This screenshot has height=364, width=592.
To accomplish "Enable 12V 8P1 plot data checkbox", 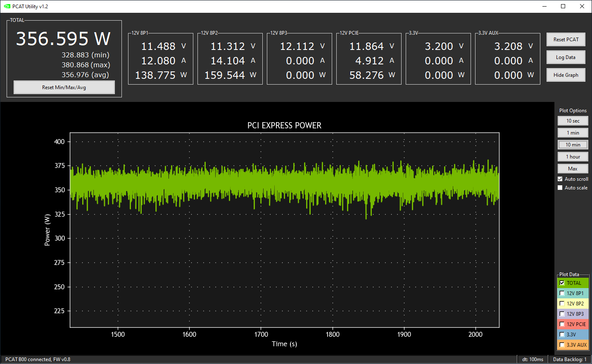I will 562,293.
